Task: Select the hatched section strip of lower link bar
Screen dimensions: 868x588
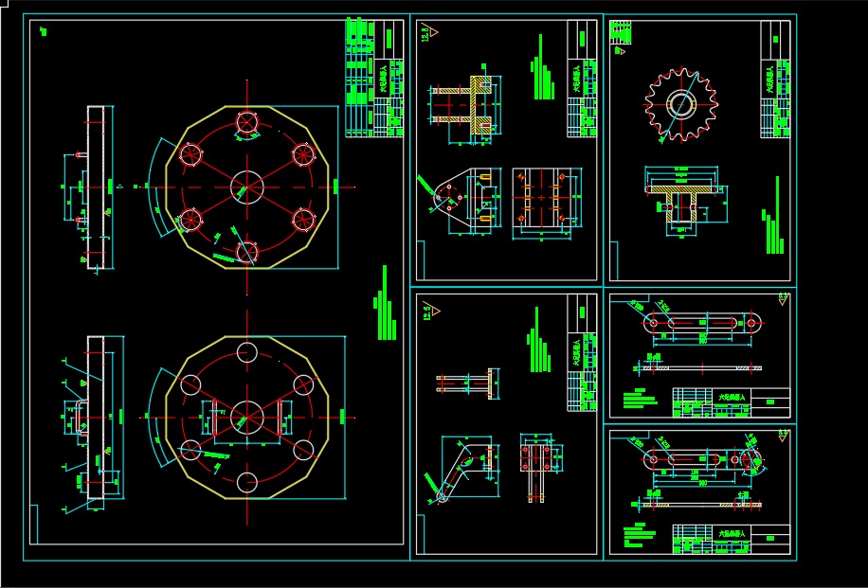Action: click(702, 505)
